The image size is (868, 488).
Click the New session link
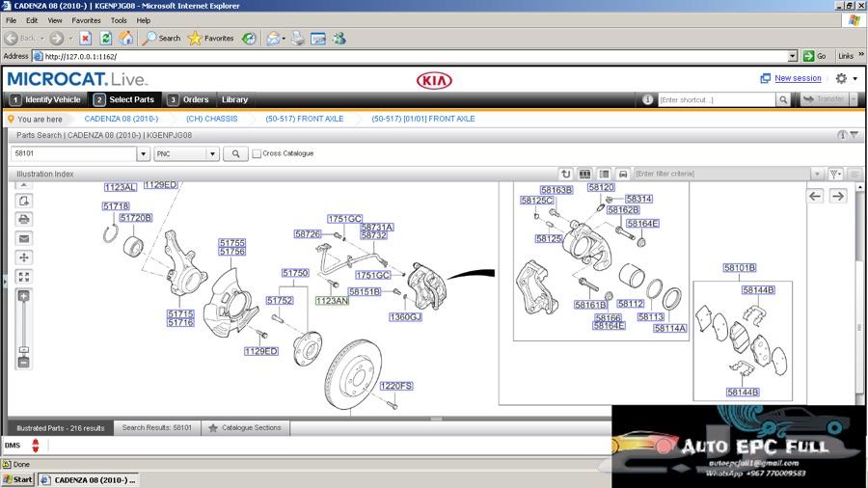point(798,78)
